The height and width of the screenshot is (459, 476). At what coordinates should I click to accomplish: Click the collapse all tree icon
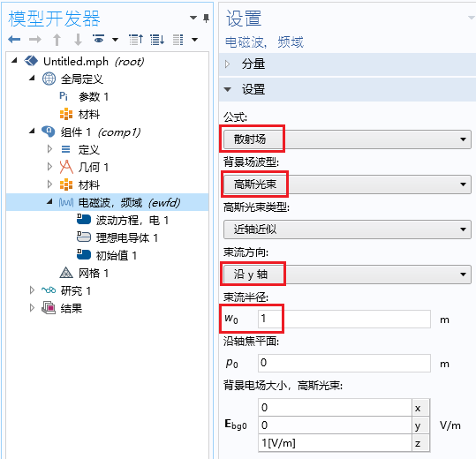pos(136,40)
